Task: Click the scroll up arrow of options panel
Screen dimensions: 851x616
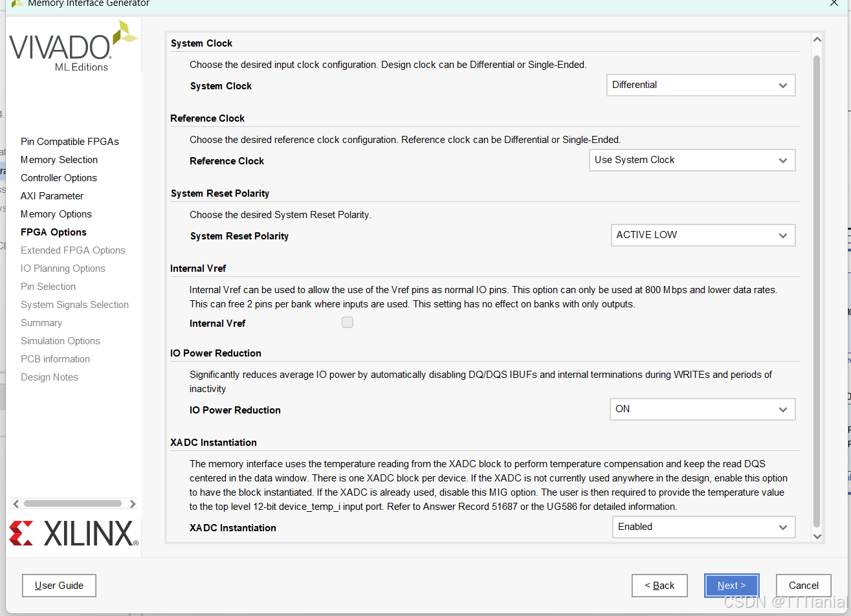Action: pyautogui.click(x=817, y=40)
